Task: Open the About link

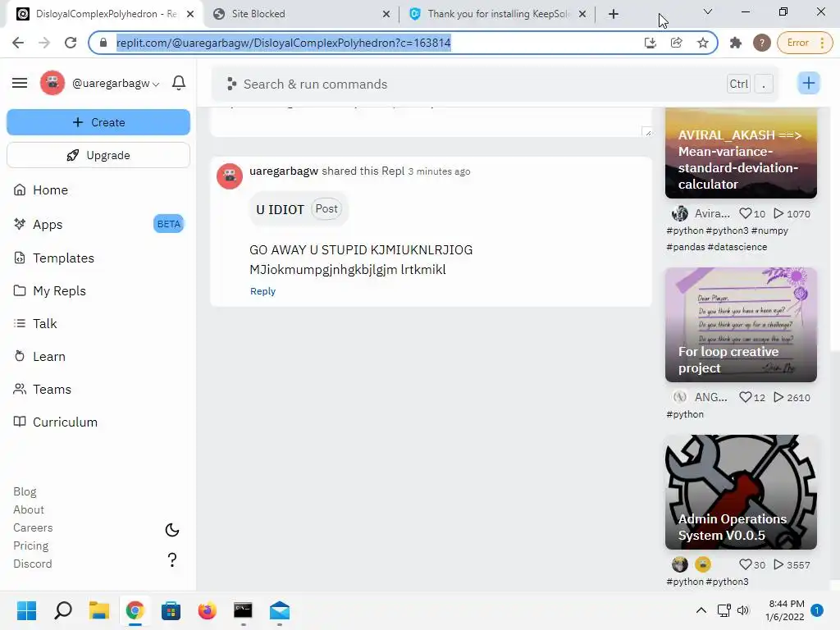Action: [29, 510]
